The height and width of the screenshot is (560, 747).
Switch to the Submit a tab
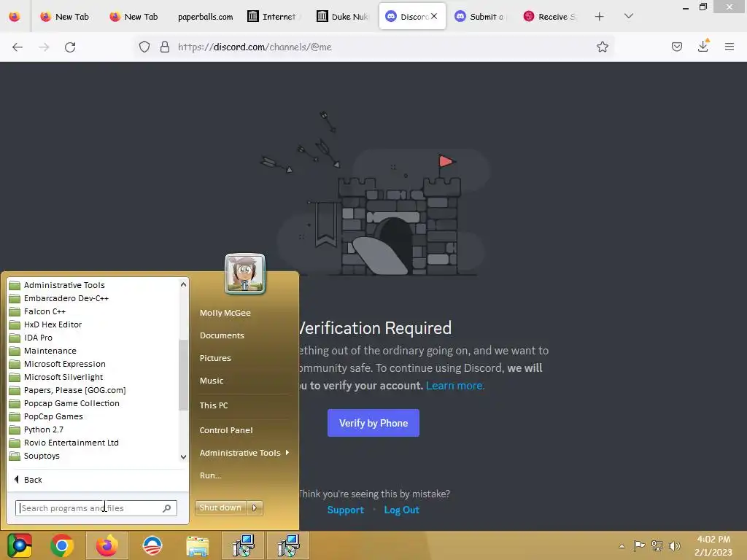481,17
